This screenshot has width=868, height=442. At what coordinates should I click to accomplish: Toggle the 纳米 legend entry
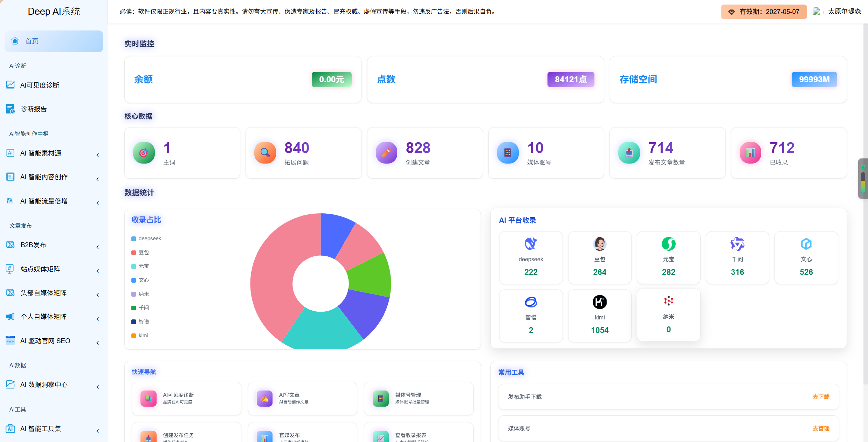click(x=140, y=294)
